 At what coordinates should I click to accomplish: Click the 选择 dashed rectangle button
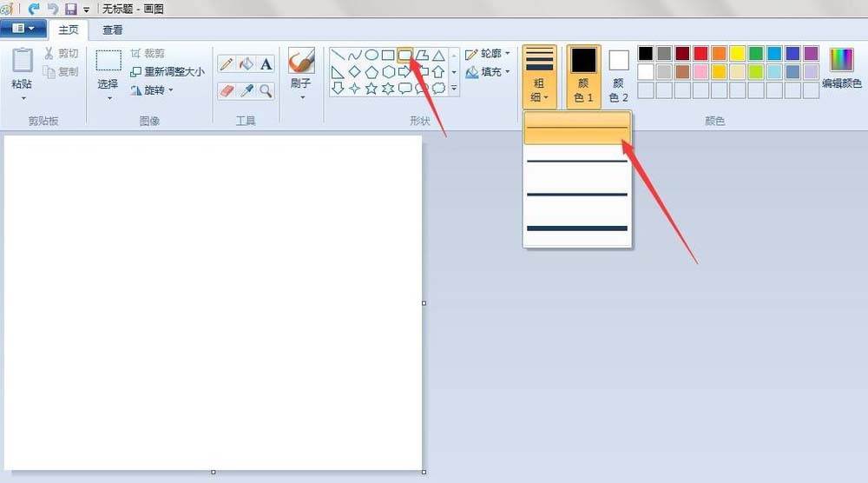click(108, 68)
